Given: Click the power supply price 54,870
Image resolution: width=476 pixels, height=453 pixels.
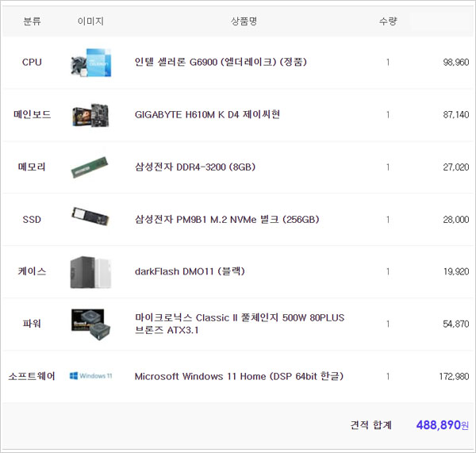Looking at the screenshot, I should click(x=456, y=324).
